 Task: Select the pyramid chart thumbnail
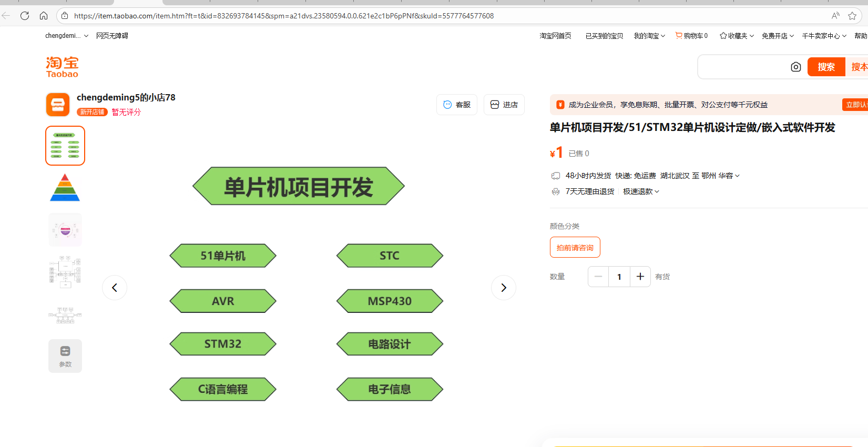65,188
